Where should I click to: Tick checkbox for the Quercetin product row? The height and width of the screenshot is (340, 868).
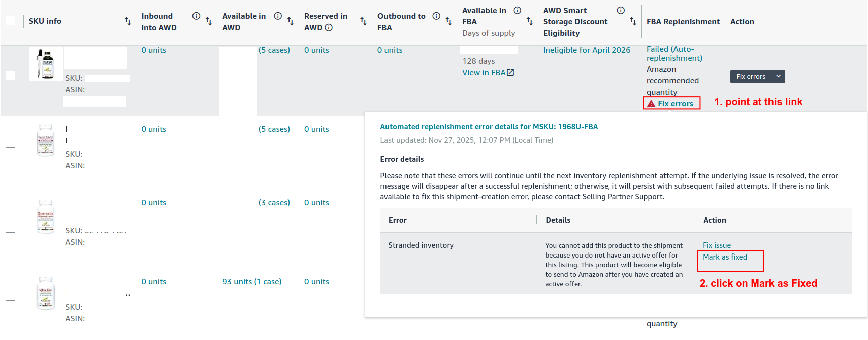(10, 228)
